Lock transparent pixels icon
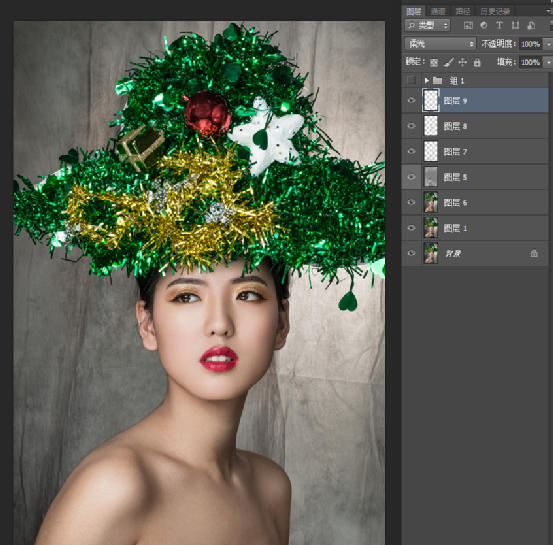The height and width of the screenshot is (545, 553). (x=434, y=63)
